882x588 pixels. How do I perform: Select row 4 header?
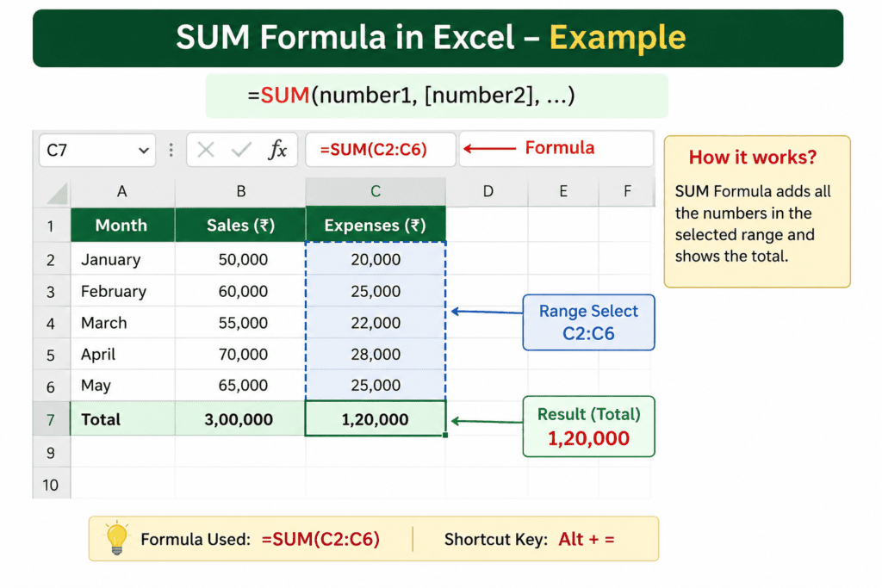51,323
